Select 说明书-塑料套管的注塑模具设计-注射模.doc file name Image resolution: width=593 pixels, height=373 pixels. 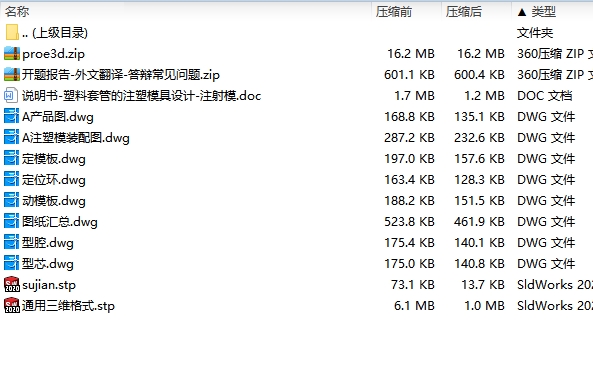coord(141,96)
